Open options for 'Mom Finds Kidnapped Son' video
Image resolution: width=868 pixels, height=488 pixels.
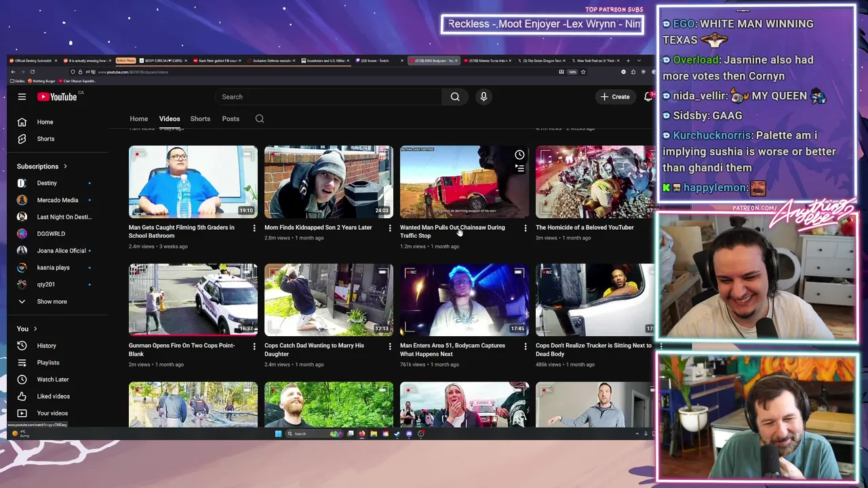[x=390, y=228]
